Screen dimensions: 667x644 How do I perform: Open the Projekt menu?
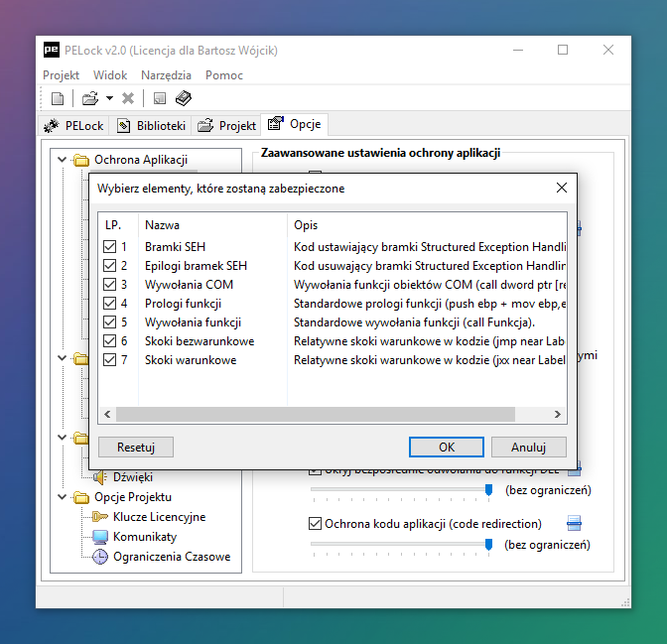(x=61, y=75)
